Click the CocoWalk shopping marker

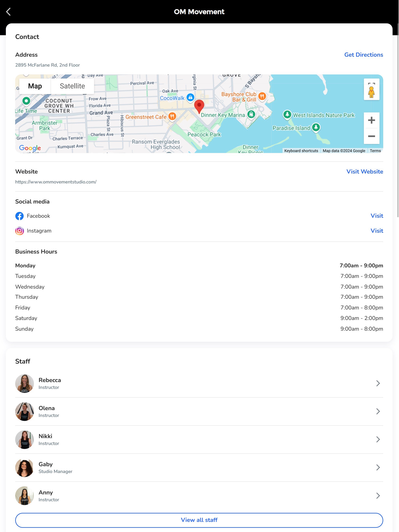tap(190, 97)
